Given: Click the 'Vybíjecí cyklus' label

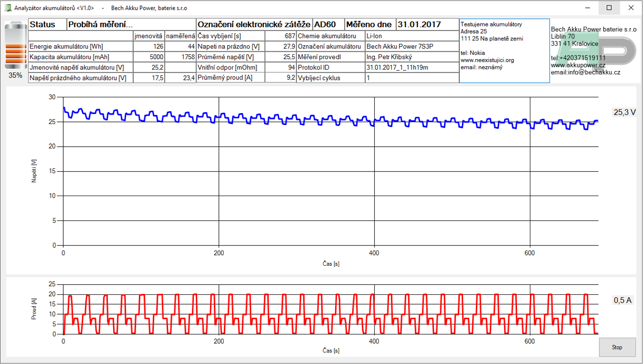Looking at the screenshot, I should coord(319,78).
